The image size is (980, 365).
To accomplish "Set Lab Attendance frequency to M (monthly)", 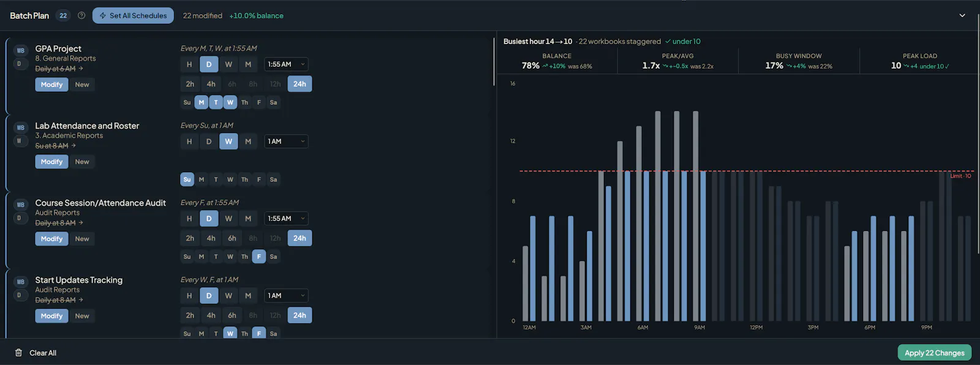I will 248,141.
